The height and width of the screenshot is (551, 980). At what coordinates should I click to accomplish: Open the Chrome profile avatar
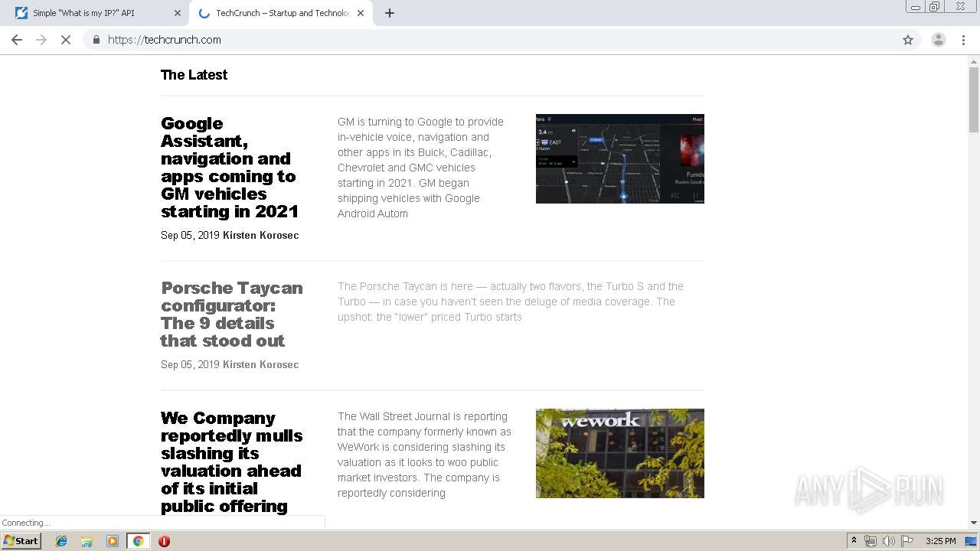tap(939, 40)
